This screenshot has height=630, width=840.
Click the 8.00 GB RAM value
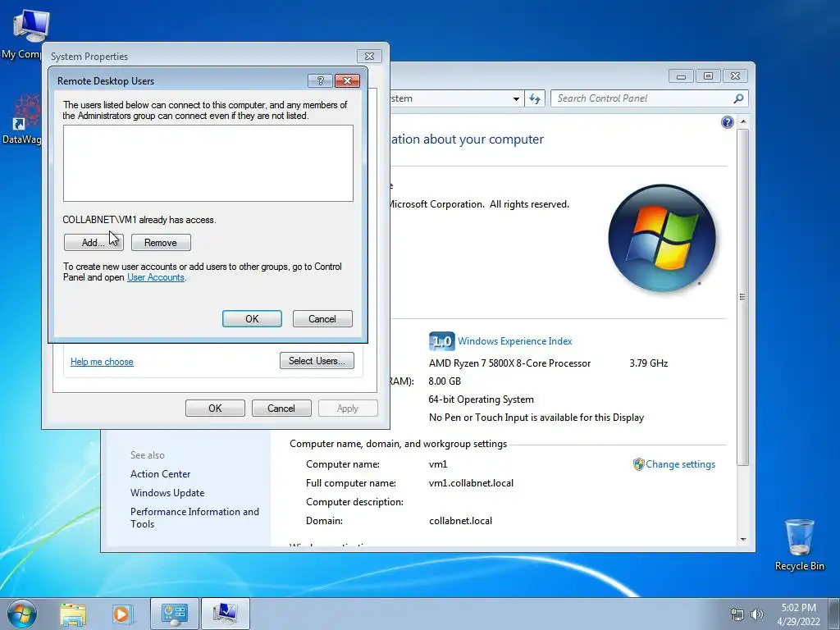(445, 381)
